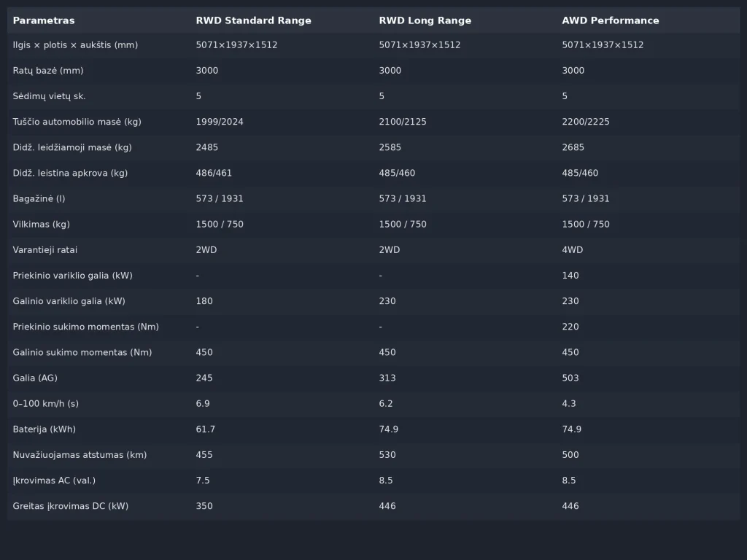The width and height of the screenshot is (747, 560).
Task: Click the Vilkimas (kg) row label
Action: click(x=42, y=224)
